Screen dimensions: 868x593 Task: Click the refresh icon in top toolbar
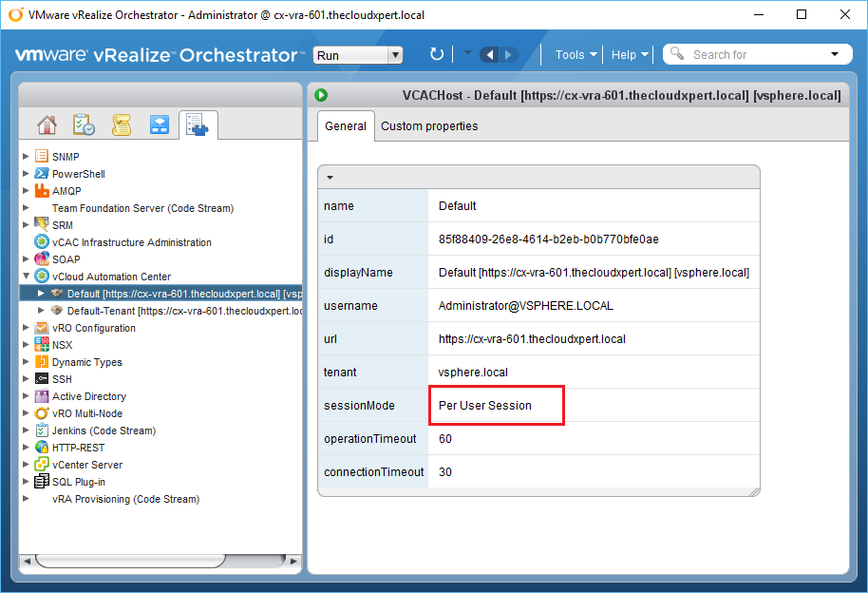[x=437, y=54]
